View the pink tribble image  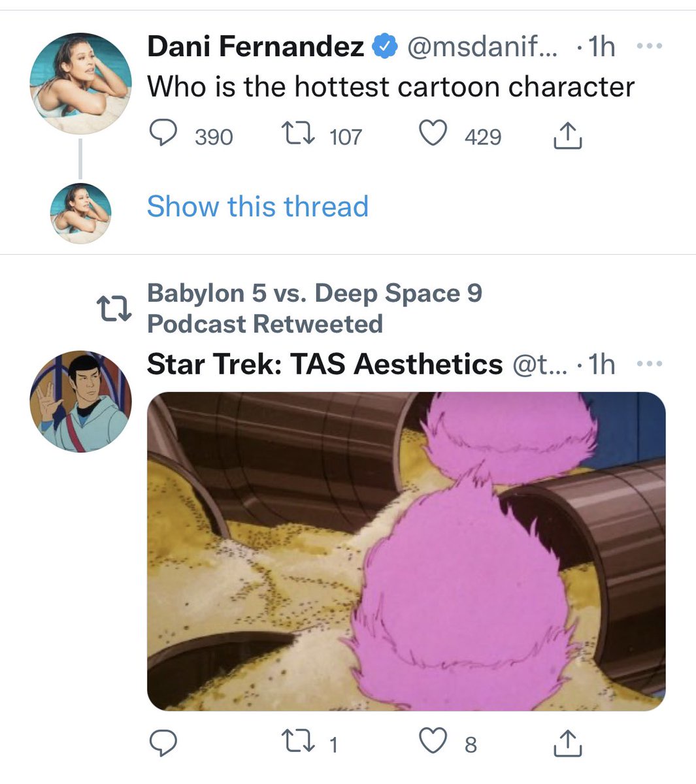(x=406, y=551)
